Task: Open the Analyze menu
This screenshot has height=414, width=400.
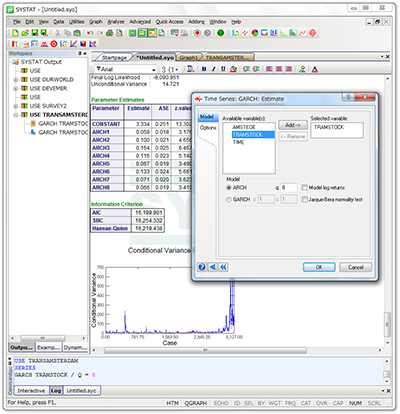Action: tap(116, 22)
